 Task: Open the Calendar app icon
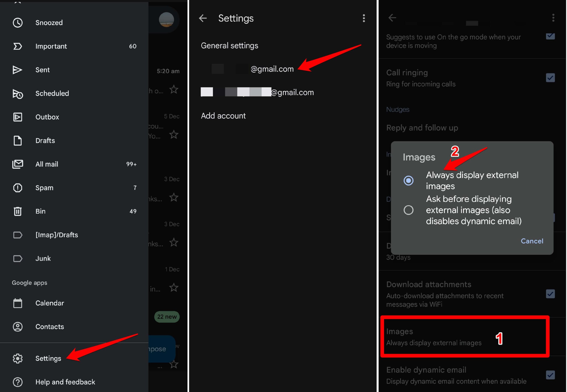click(x=17, y=302)
